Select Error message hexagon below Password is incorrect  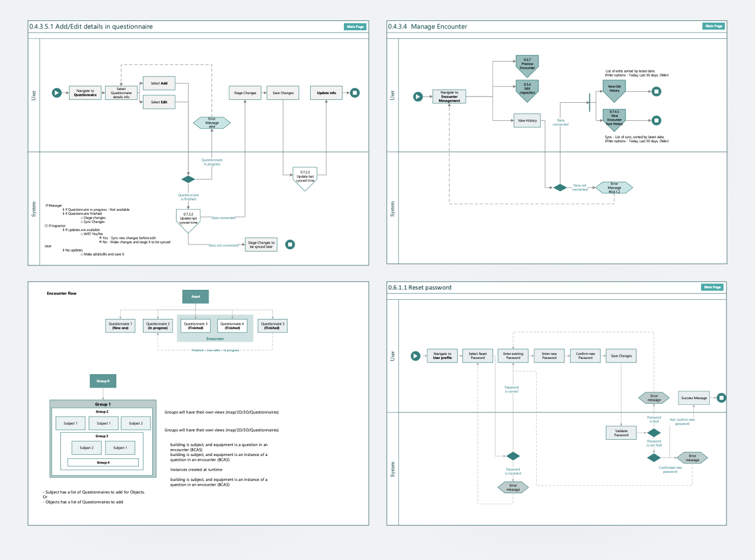click(x=513, y=487)
